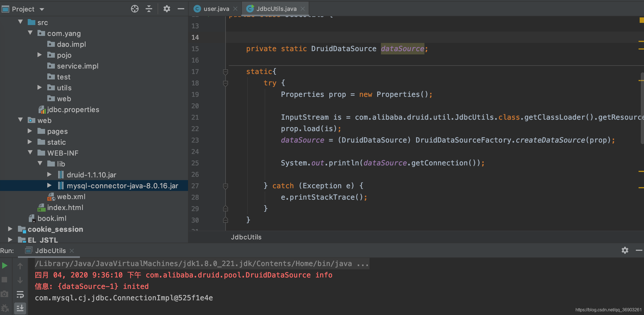Click the down stack trace arrow
This screenshot has height=315, width=644.
click(20, 280)
